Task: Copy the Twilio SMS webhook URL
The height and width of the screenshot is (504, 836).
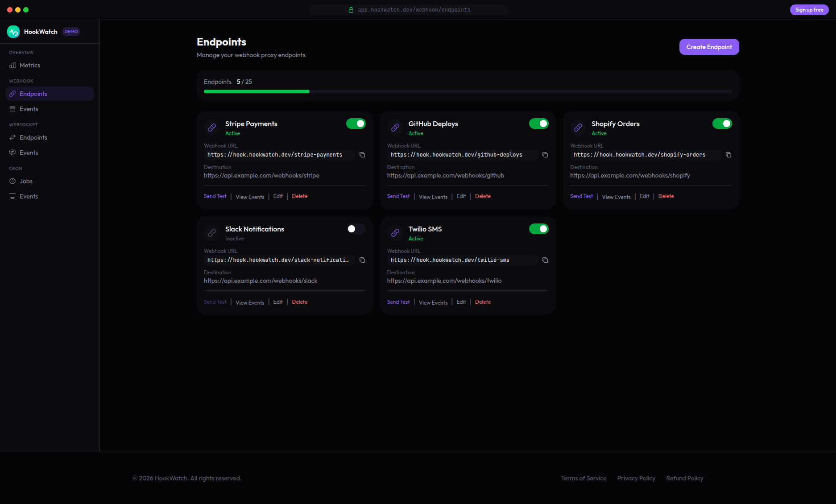Action: point(545,260)
